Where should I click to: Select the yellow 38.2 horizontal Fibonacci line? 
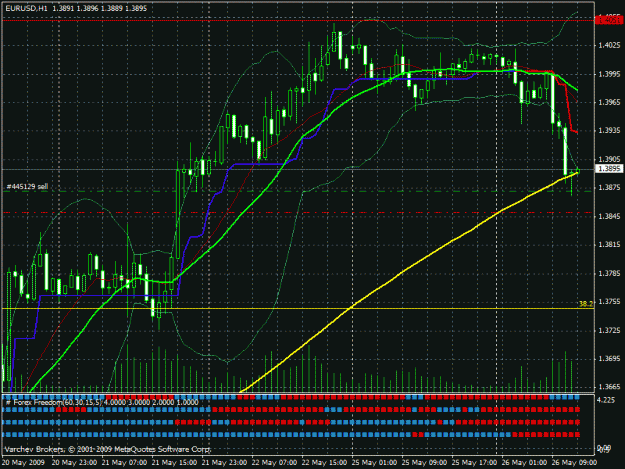point(298,309)
